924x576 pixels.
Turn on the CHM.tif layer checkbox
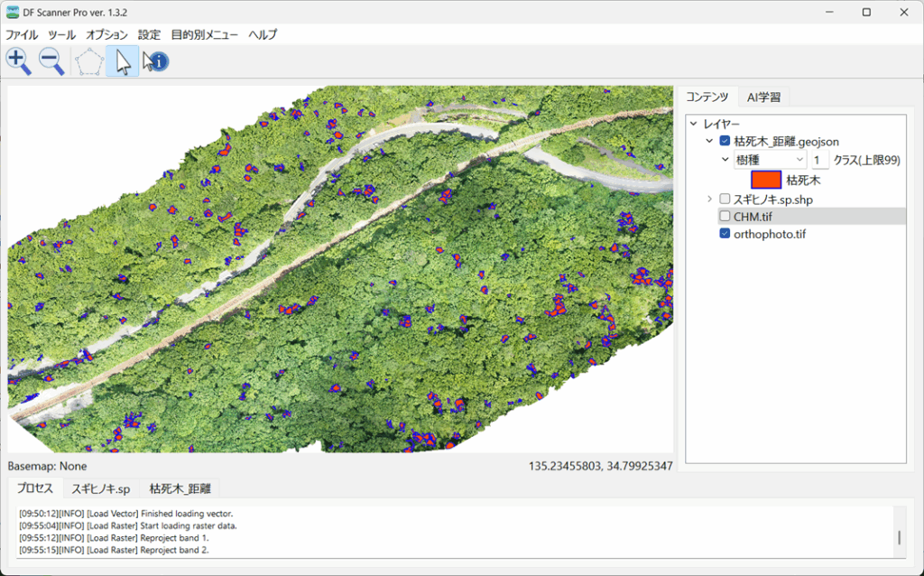[725, 217]
